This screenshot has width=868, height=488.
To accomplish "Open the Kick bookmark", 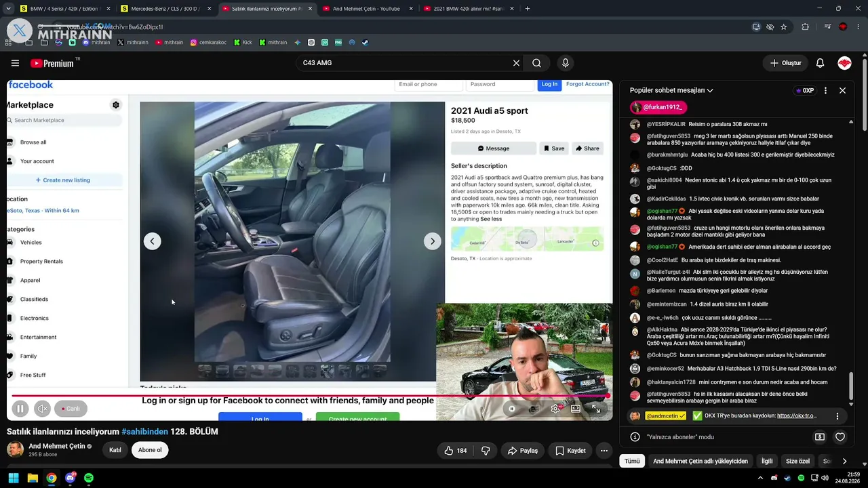I will click(243, 42).
